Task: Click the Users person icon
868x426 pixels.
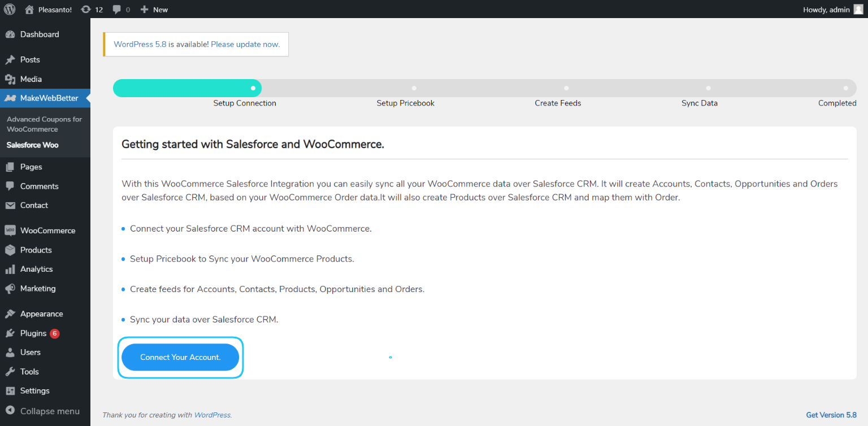Action: click(10, 353)
